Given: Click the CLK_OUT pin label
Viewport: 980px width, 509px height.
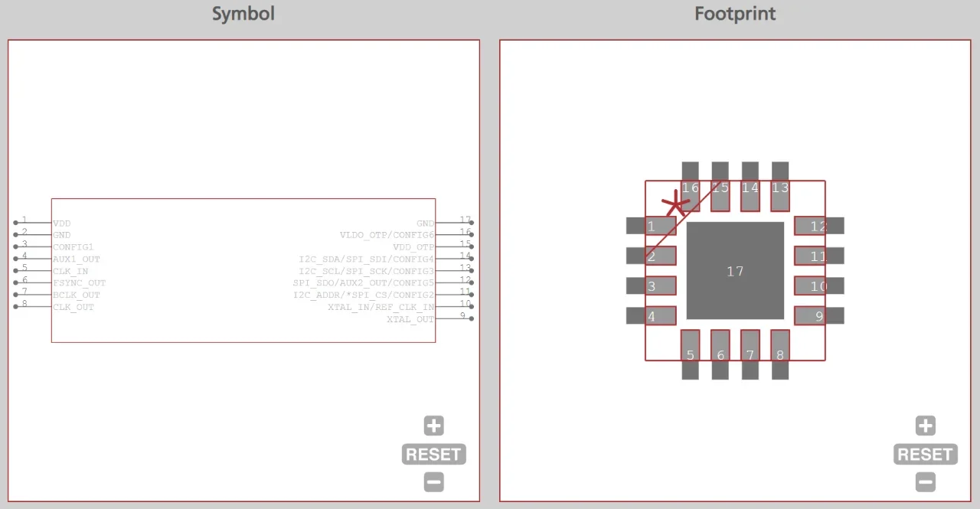Looking at the screenshot, I should click(x=73, y=307).
